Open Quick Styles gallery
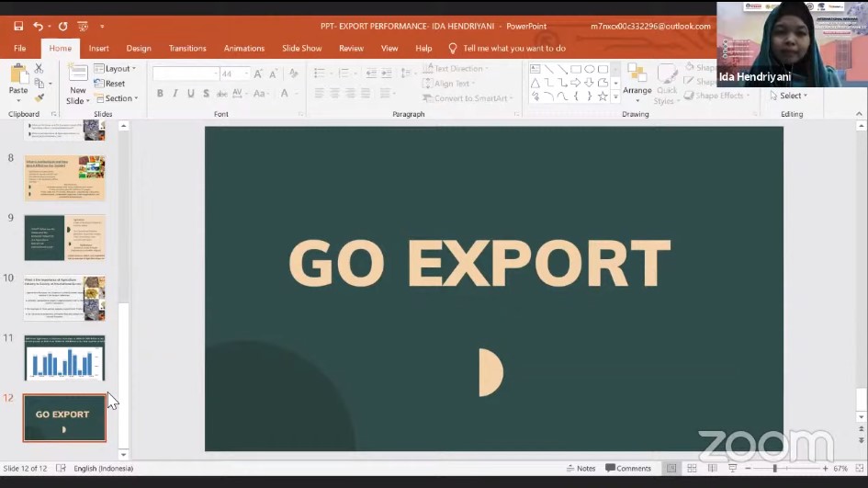The width and height of the screenshot is (868, 488). coord(667,85)
